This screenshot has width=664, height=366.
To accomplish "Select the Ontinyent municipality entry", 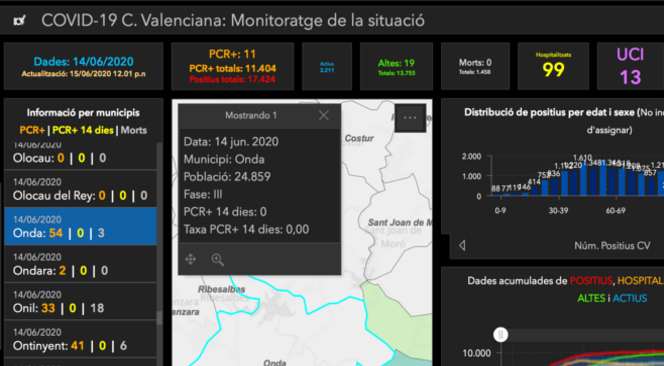I will click(x=80, y=339).
